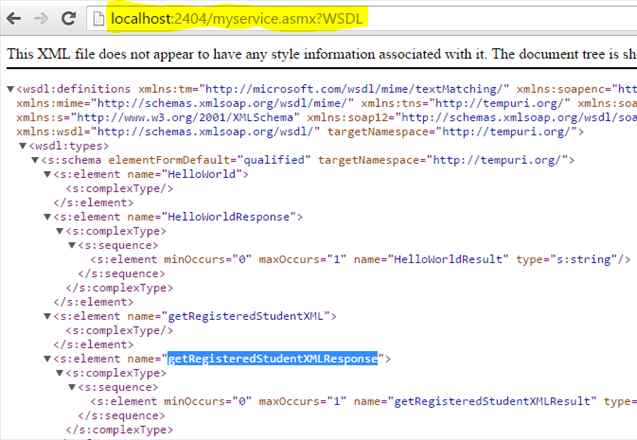The height and width of the screenshot is (440, 637).
Task: Click the closing s:complexType tag under HelloWorldResponse
Action: click(x=119, y=288)
